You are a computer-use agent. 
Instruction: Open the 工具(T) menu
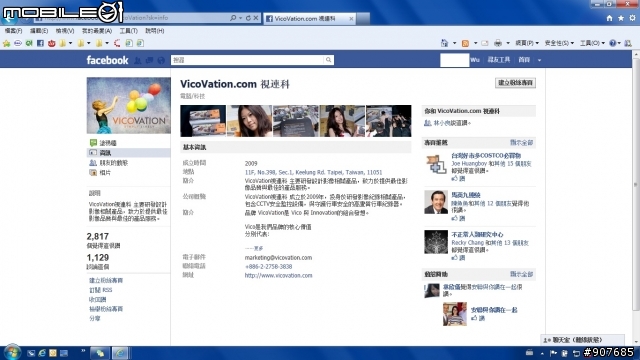pos(128,31)
